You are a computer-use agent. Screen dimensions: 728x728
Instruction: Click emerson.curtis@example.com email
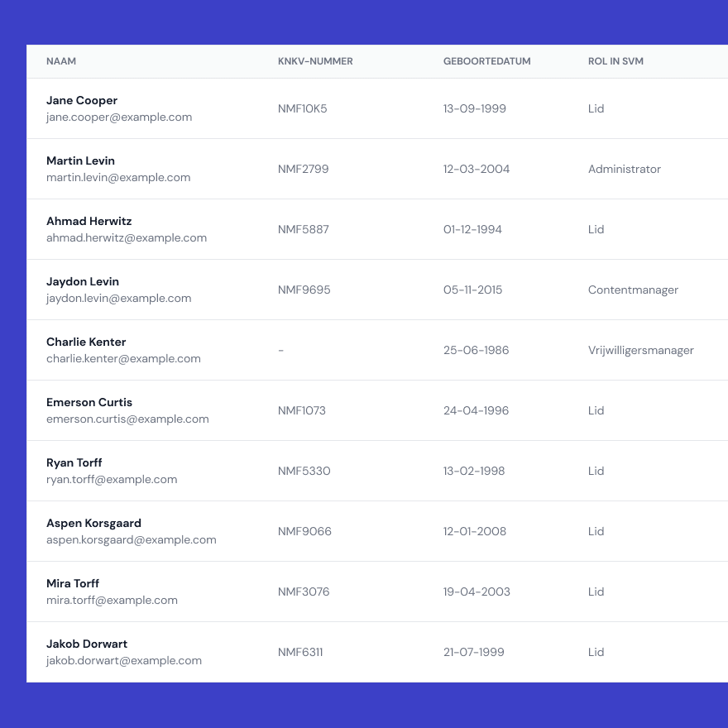127,419
